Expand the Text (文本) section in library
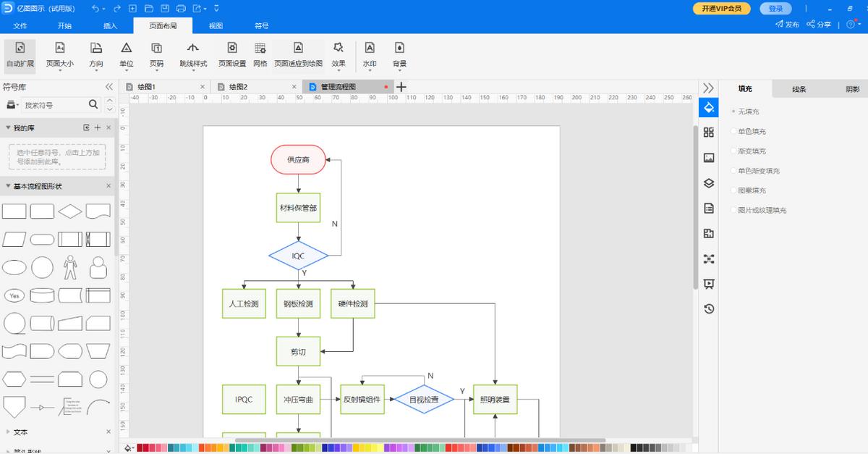This screenshot has width=868, height=454. [x=8, y=432]
